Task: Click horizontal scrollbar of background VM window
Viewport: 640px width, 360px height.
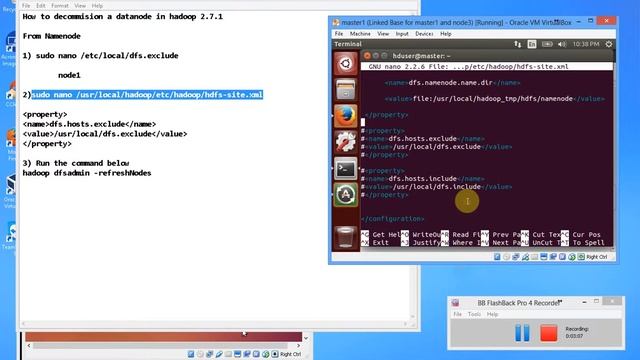Action: 163,346
